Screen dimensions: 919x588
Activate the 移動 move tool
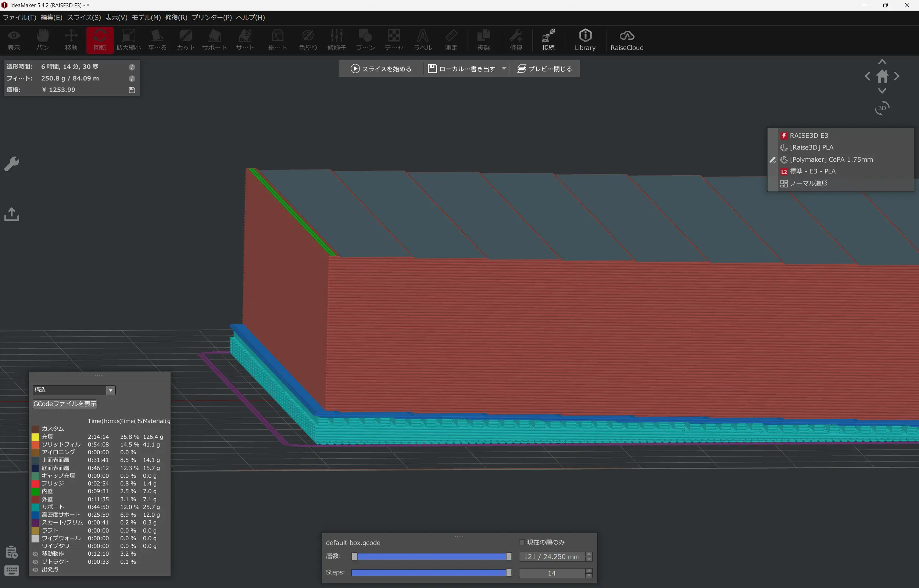[71, 40]
